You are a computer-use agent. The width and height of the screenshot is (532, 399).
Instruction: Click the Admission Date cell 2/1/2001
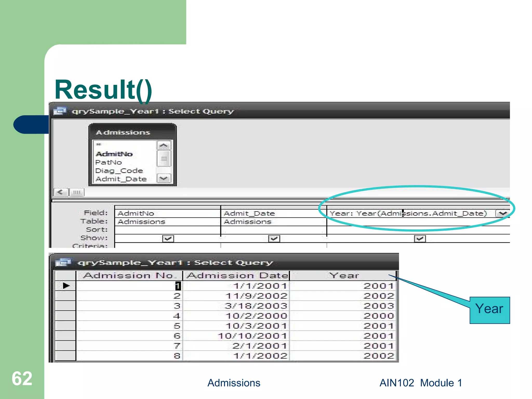(236, 346)
